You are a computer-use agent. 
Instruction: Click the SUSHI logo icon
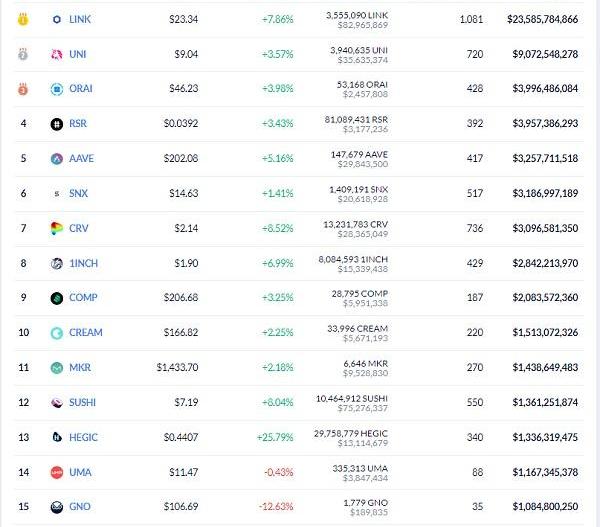coord(57,402)
